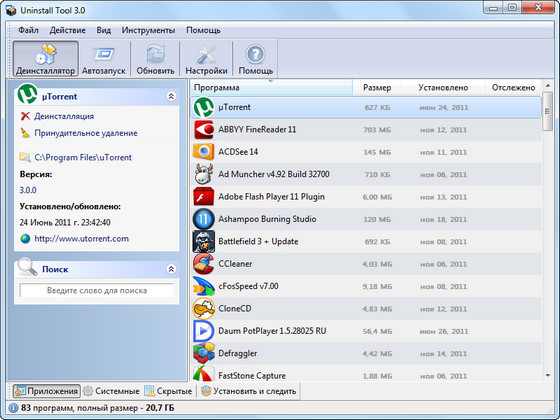Switch to Автозапуск toolbar section
This screenshot has height=420, width=560.
[x=104, y=59]
